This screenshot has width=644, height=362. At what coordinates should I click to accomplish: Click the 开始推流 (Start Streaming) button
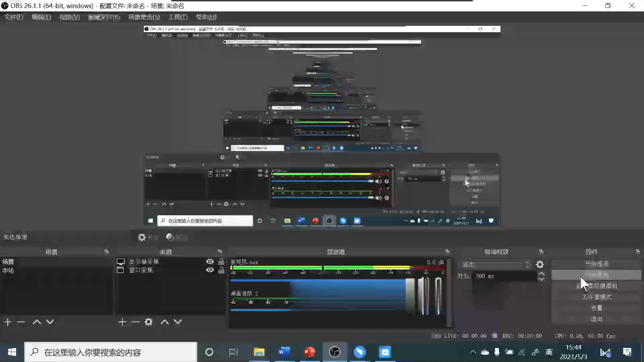(x=596, y=263)
